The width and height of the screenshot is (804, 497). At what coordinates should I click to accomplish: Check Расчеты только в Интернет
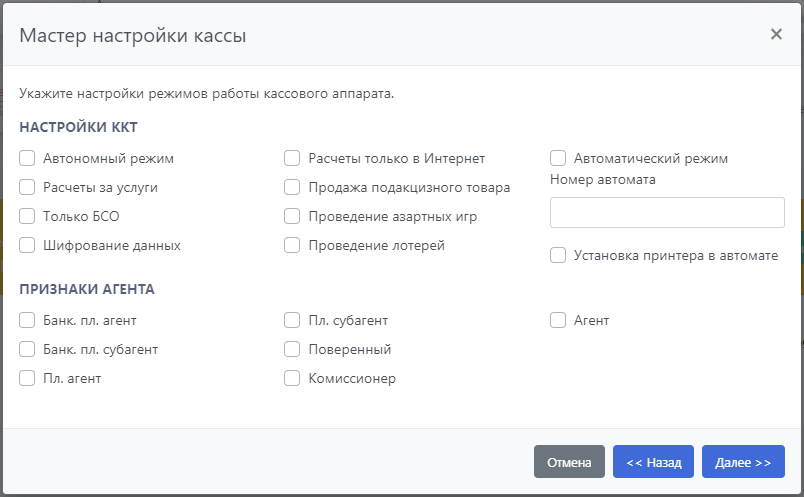coord(292,158)
